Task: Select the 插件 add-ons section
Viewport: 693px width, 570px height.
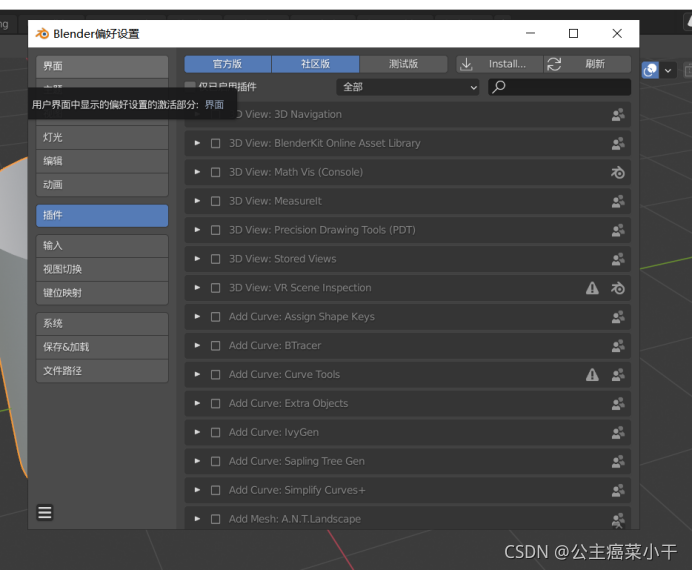Action: click(102, 216)
